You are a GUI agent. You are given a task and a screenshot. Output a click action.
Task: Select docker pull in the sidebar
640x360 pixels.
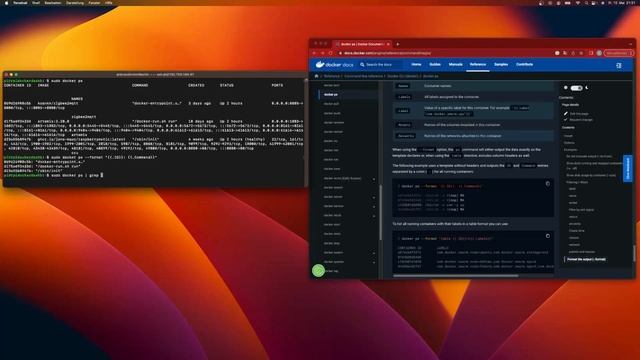pos(331,104)
